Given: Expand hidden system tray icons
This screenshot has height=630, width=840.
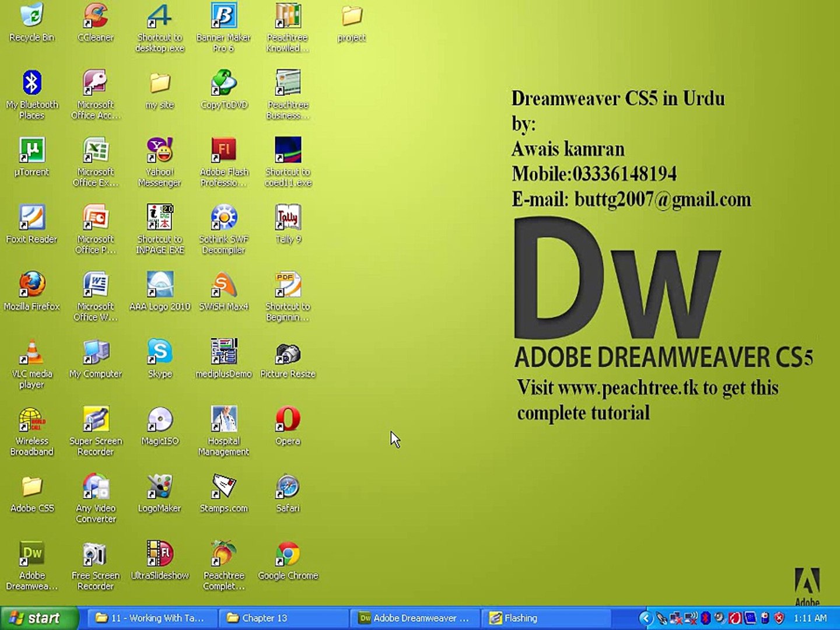Looking at the screenshot, I should pyautogui.click(x=645, y=618).
